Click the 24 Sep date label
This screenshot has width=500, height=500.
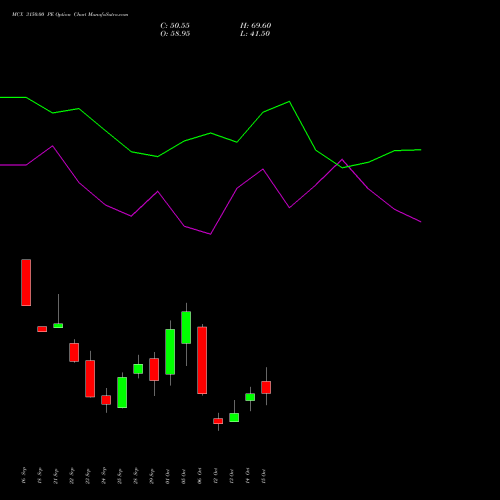[x=104, y=476]
